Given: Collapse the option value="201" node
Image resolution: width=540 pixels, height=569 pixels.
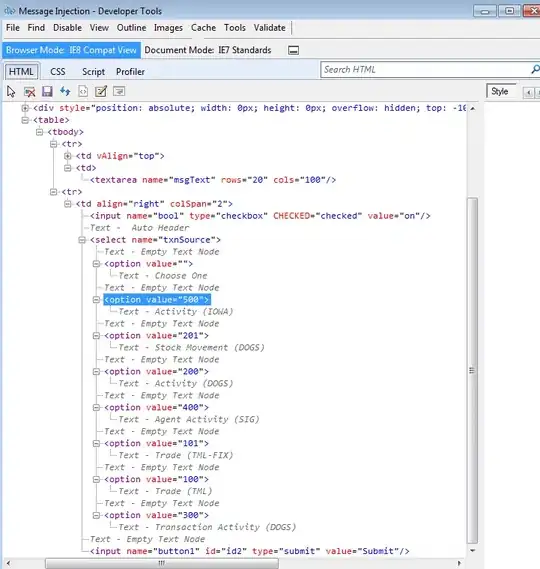Looking at the screenshot, I should click(x=96, y=336).
